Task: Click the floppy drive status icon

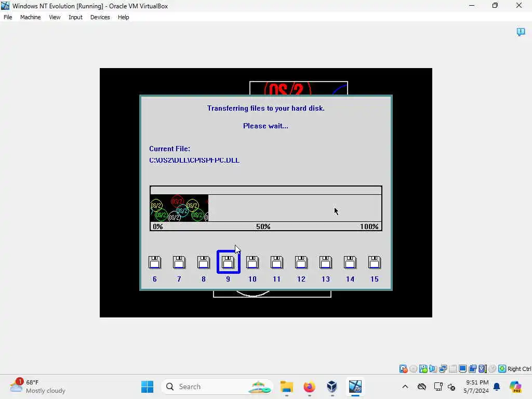Action: (423, 369)
